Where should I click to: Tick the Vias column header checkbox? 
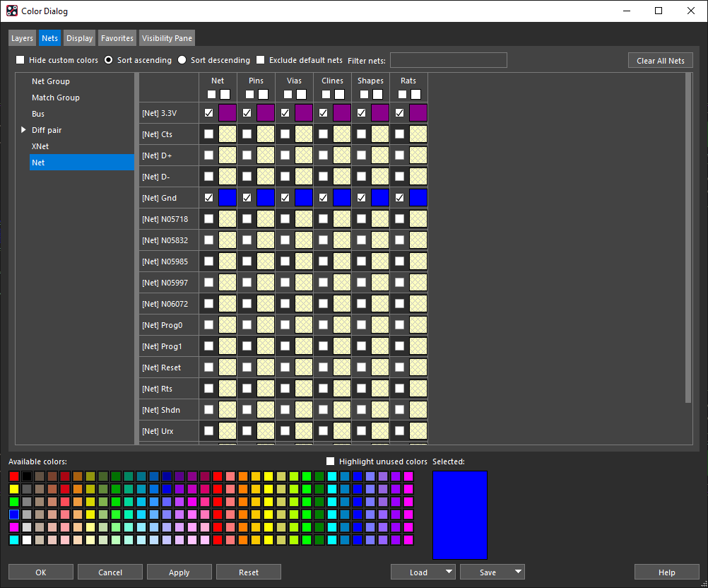(x=288, y=95)
